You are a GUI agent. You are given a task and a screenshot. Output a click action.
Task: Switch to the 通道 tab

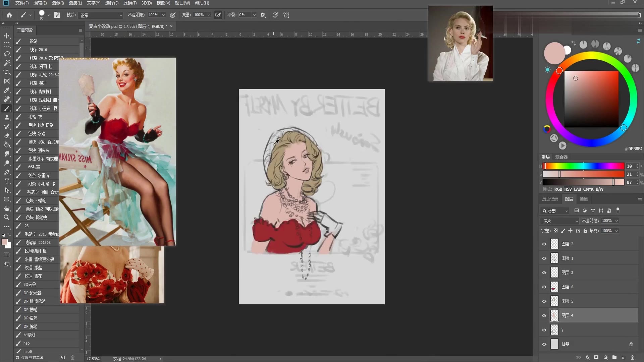click(584, 199)
